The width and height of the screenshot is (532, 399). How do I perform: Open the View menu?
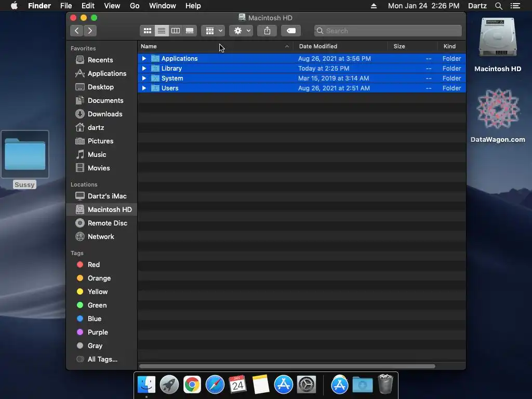point(112,6)
